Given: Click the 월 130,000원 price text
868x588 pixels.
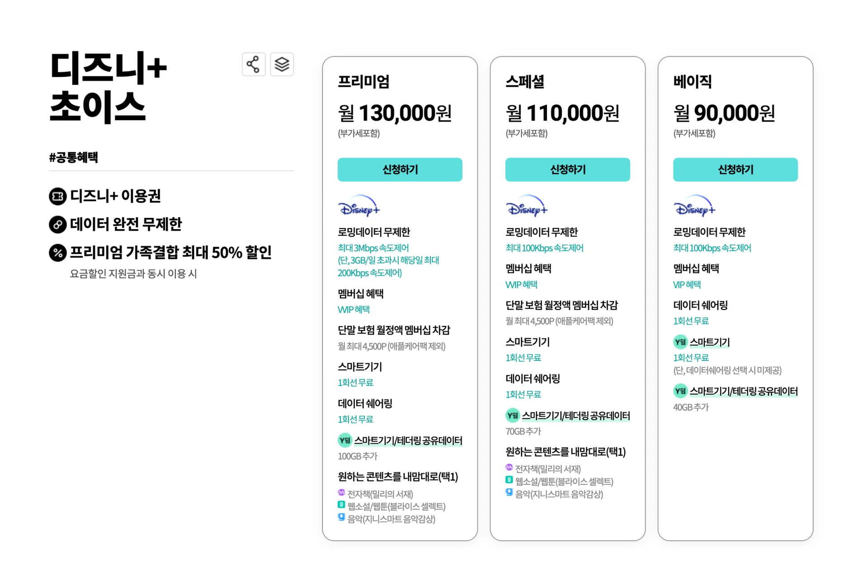Looking at the screenshot, I should tap(395, 113).
